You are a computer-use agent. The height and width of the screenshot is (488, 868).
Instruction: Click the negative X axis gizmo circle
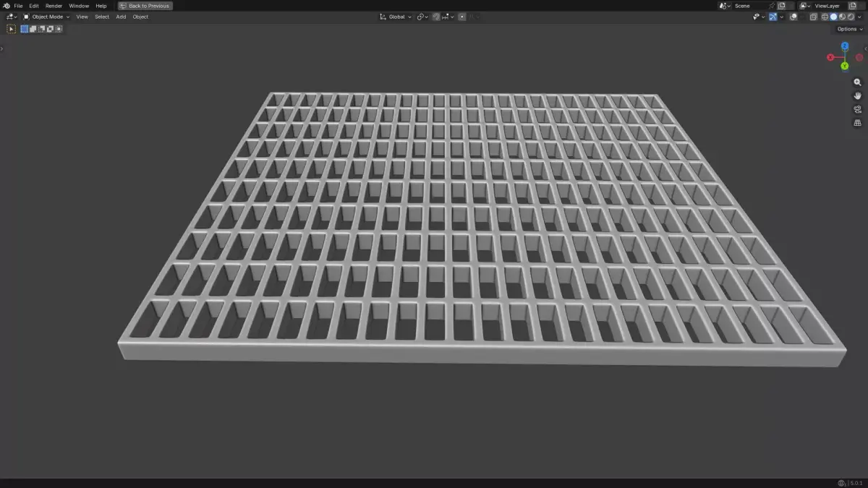pos(859,57)
